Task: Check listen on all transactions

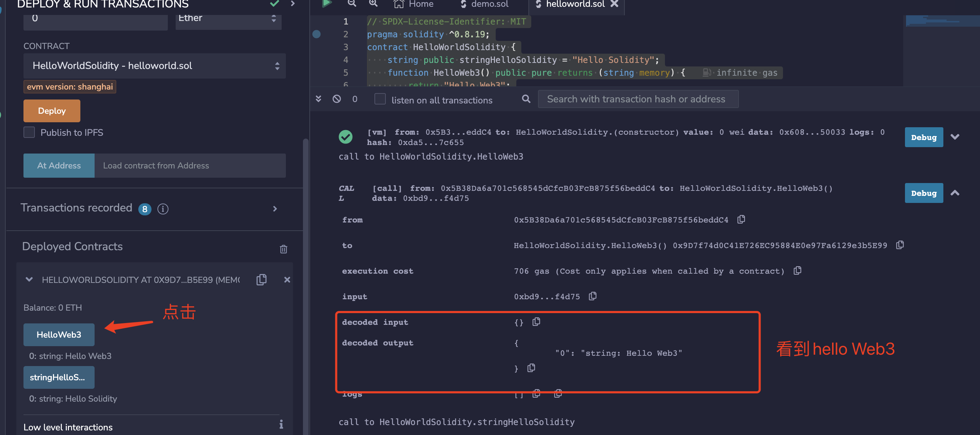Action: (x=380, y=99)
